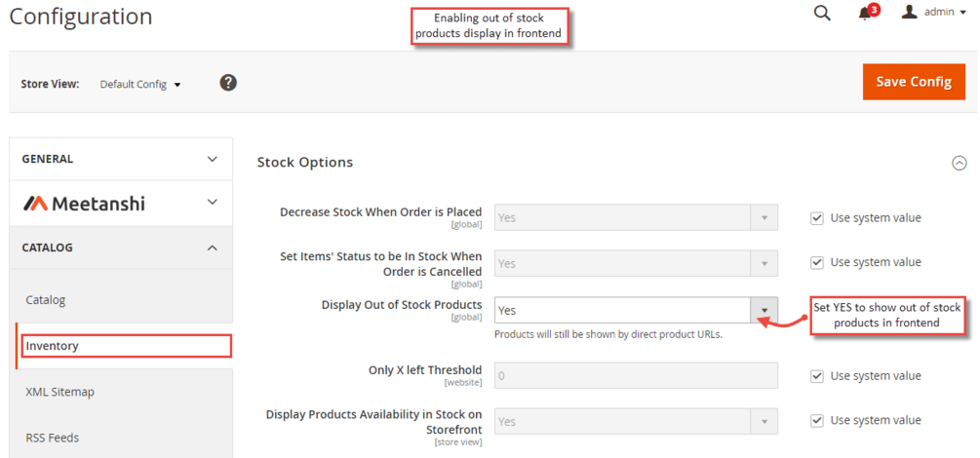980x458 pixels.
Task: Click the admin user avatar icon
Action: (910, 12)
